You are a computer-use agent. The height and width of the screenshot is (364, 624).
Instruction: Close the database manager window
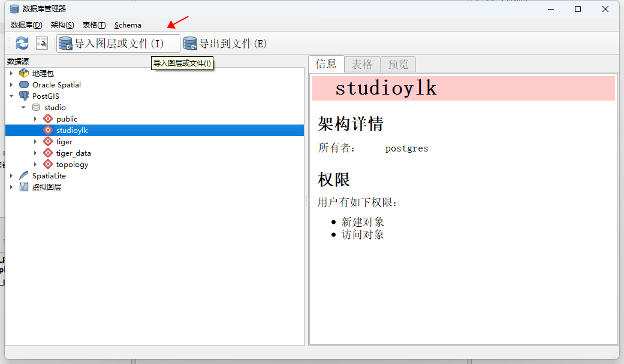click(x=605, y=9)
